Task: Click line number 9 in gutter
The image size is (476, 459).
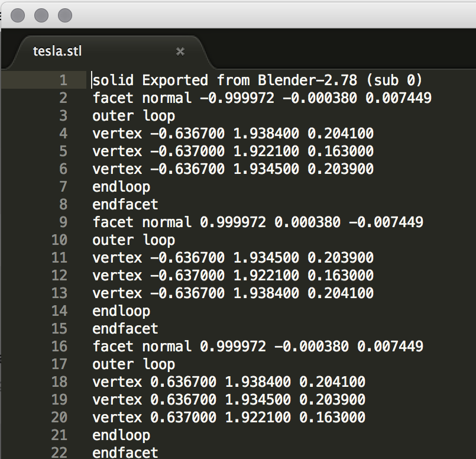Action: pyautogui.click(x=63, y=222)
